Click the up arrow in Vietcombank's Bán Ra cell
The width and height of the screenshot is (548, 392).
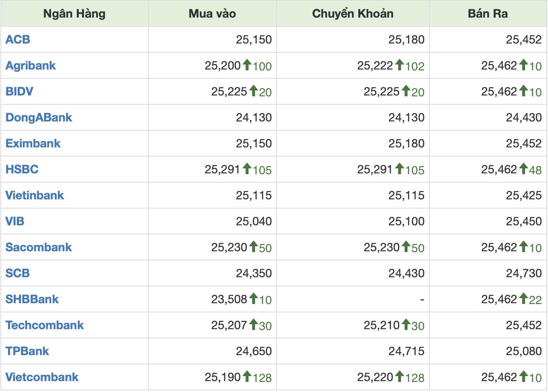pyautogui.click(x=523, y=377)
